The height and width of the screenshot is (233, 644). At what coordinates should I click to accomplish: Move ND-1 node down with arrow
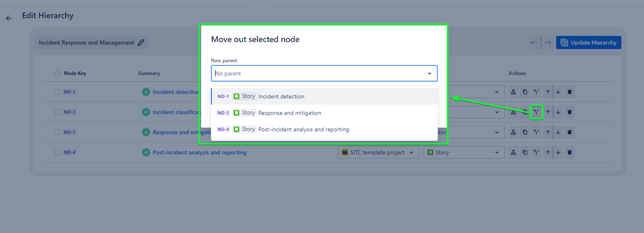point(558,92)
